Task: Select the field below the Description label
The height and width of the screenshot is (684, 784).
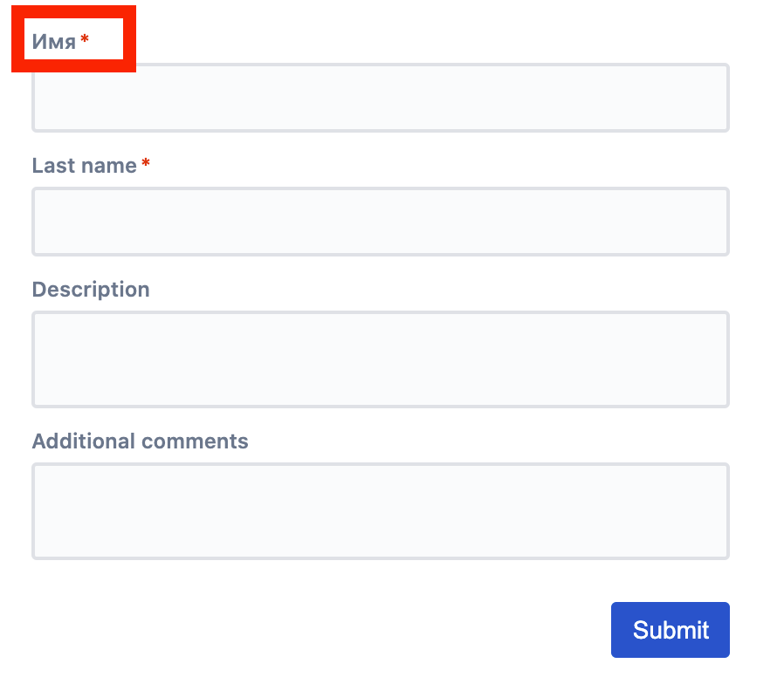Action: point(381,359)
